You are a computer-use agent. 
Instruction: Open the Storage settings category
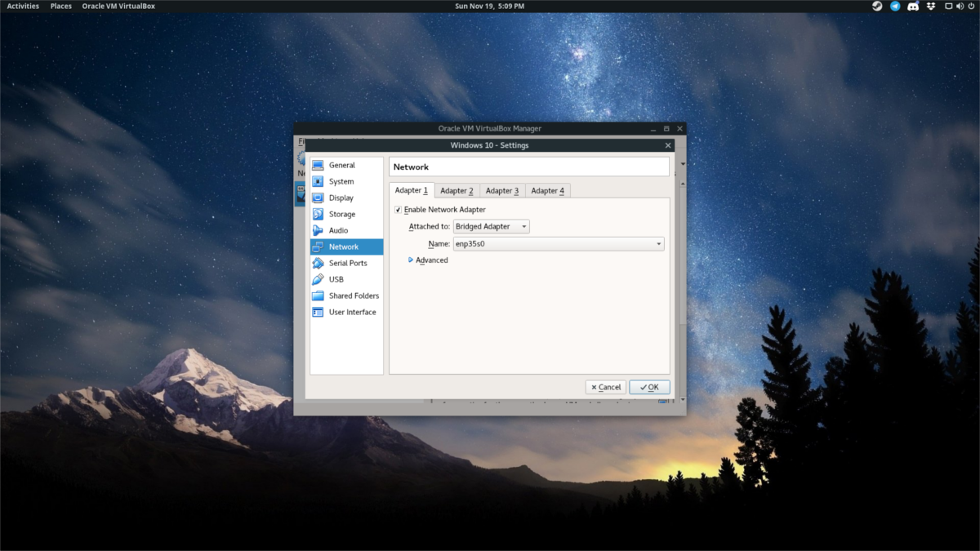[x=341, y=215]
